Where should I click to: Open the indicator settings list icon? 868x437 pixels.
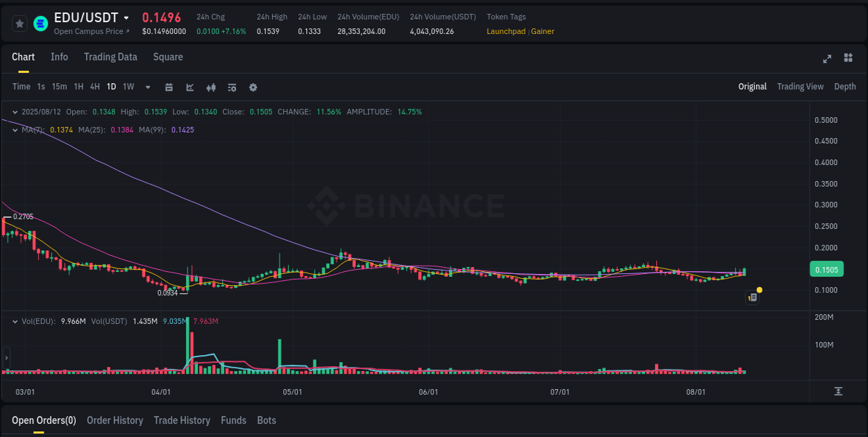[232, 87]
